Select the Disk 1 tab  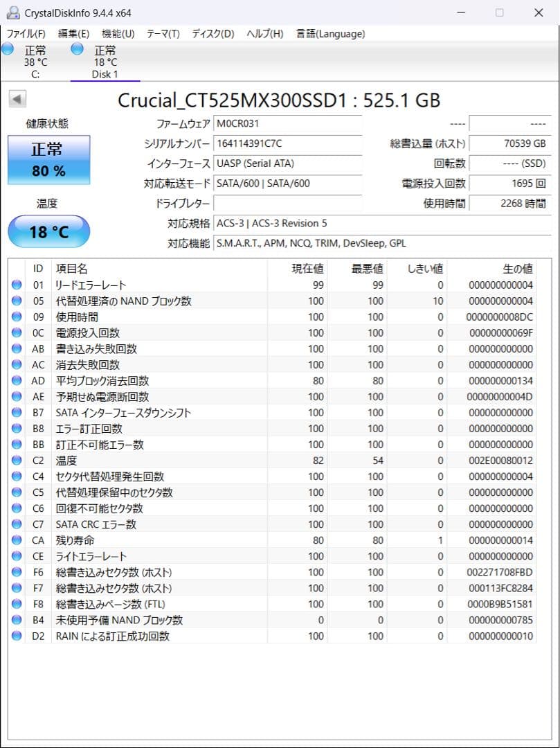coord(105,62)
